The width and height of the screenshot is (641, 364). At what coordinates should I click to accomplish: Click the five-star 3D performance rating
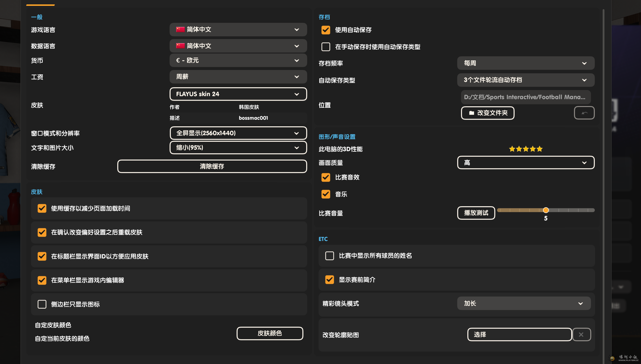(525, 149)
